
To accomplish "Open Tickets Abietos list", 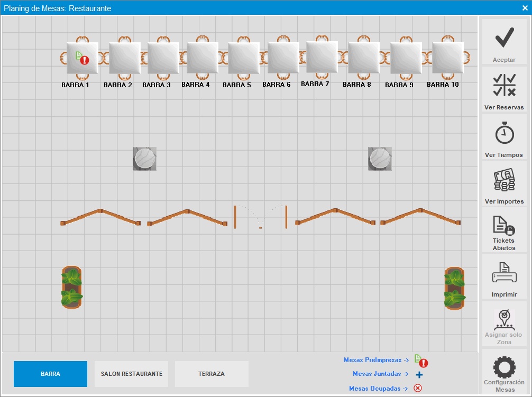I will pyautogui.click(x=504, y=226).
